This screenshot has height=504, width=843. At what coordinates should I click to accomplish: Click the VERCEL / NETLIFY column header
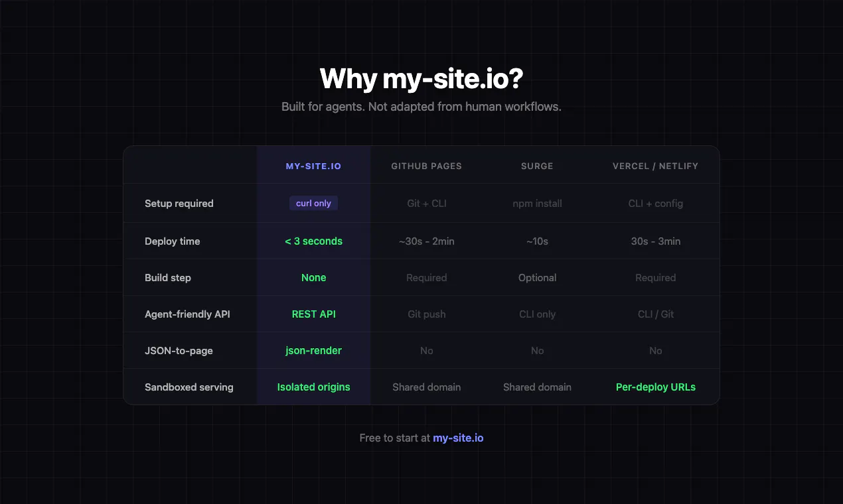(655, 166)
